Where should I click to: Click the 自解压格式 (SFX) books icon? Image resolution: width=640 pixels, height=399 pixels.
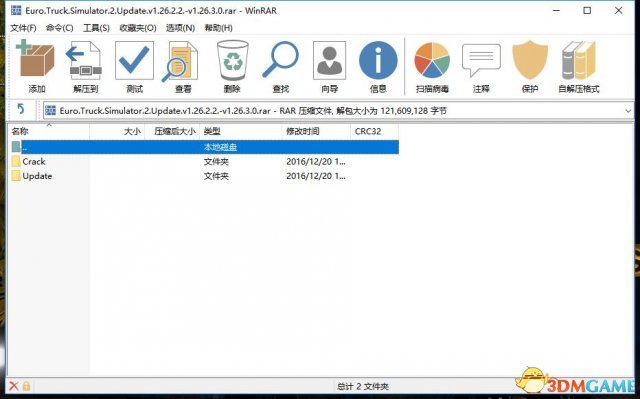579,60
